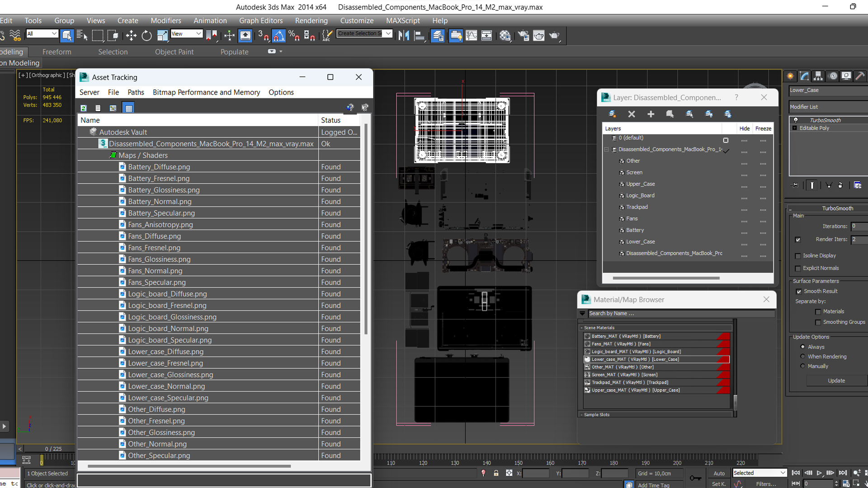The height and width of the screenshot is (488, 868).
Task: Open the Rendering menu
Action: [311, 21]
